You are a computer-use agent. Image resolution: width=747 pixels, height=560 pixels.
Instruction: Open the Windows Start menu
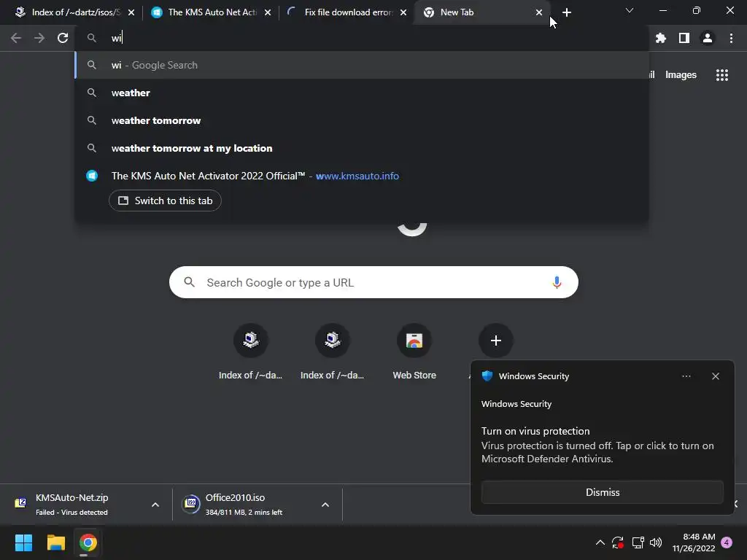[x=23, y=542]
